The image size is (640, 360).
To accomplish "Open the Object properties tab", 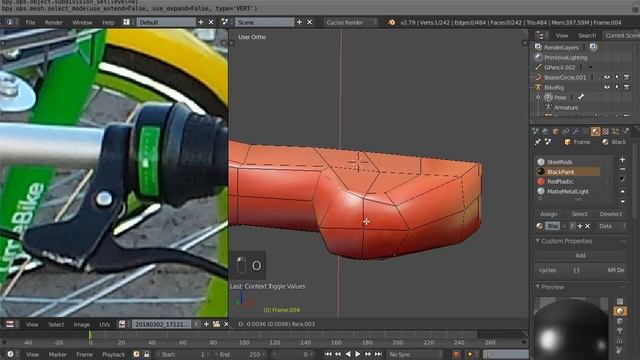I will tap(556, 131).
